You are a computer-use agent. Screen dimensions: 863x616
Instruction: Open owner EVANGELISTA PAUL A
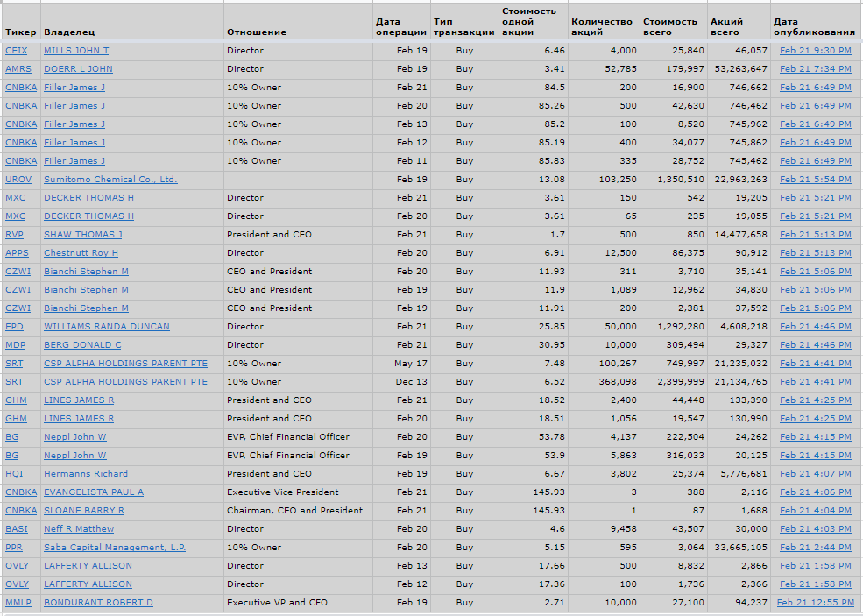click(x=94, y=492)
